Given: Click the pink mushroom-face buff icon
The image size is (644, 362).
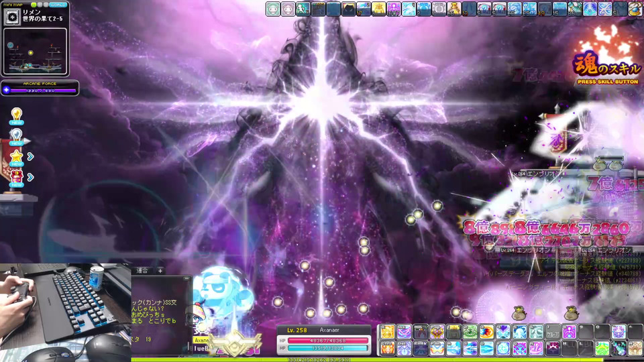Looking at the screenshot, I should (288, 9).
